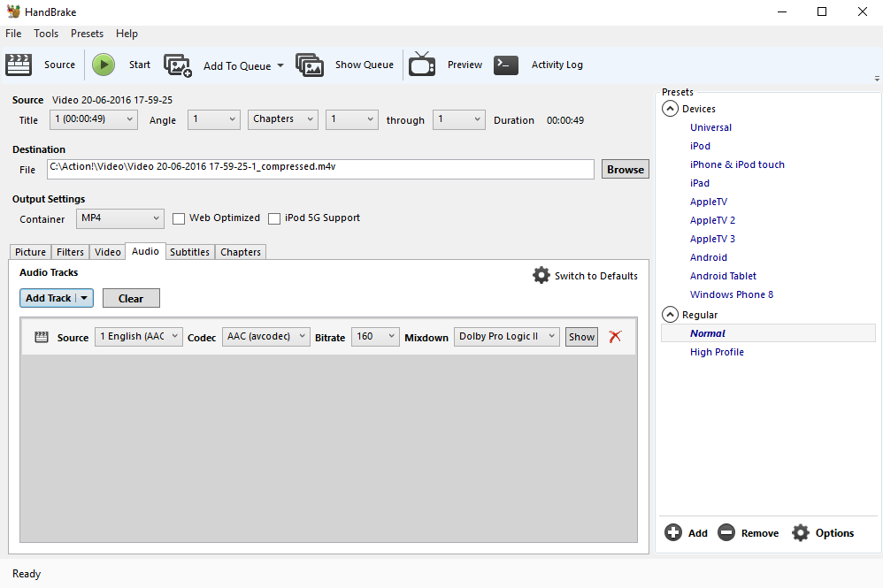Select the Windows Phone 8 preset
This screenshot has width=883, height=588.
[732, 294]
